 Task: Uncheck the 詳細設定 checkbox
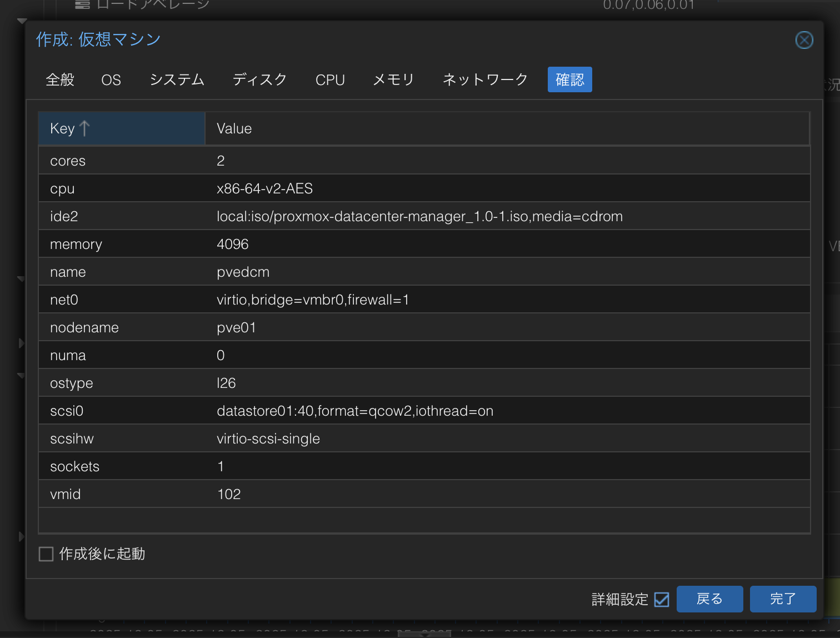pyautogui.click(x=662, y=600)
